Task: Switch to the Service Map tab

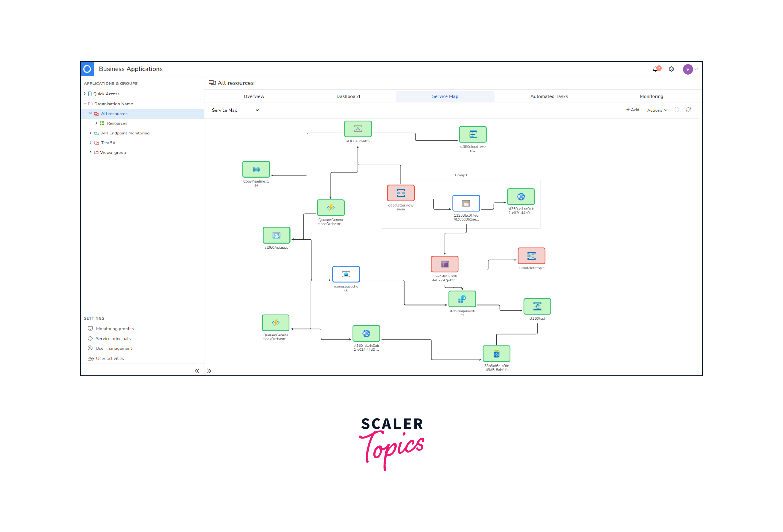Action: pos(446,96)
